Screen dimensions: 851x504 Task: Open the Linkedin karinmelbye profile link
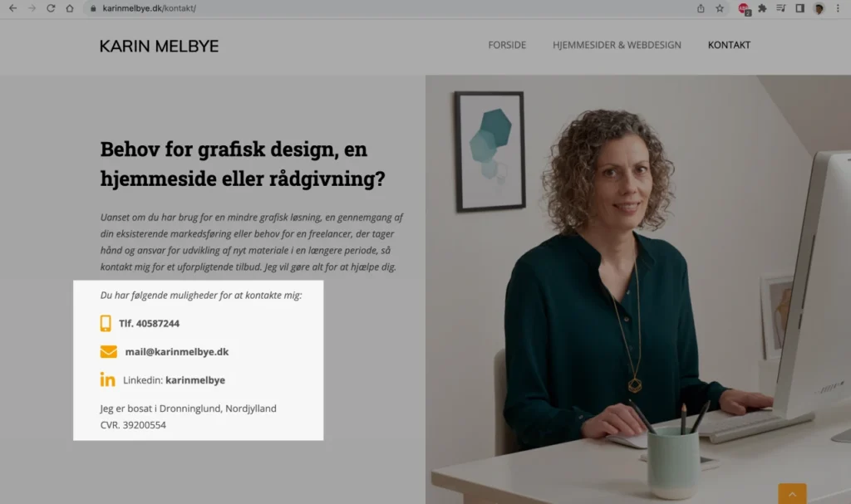tap(174, 379)
